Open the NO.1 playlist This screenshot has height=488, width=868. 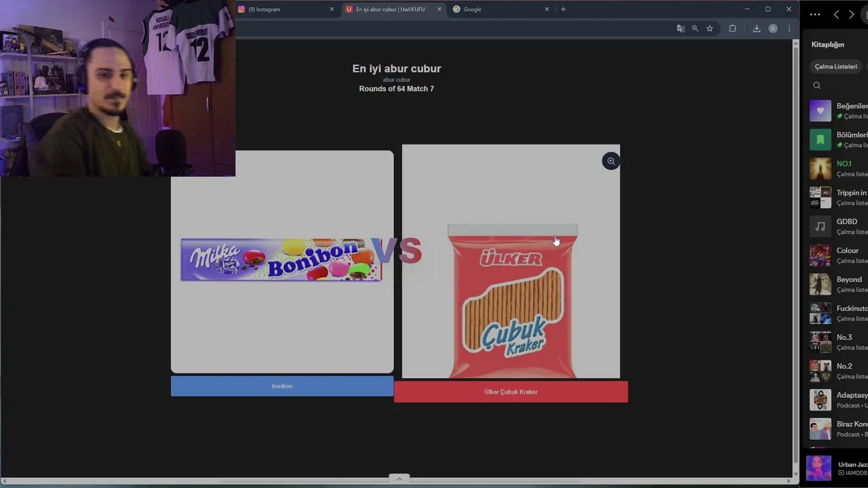(838, 169)
